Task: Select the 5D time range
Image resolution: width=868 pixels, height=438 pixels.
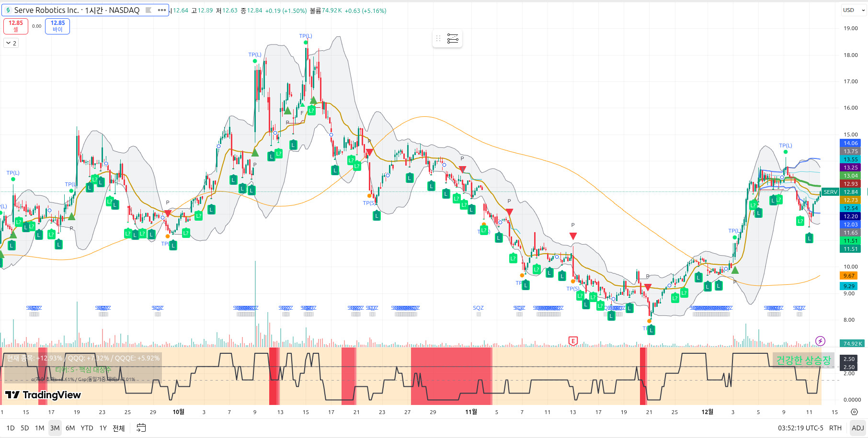Action: (24, 428)
